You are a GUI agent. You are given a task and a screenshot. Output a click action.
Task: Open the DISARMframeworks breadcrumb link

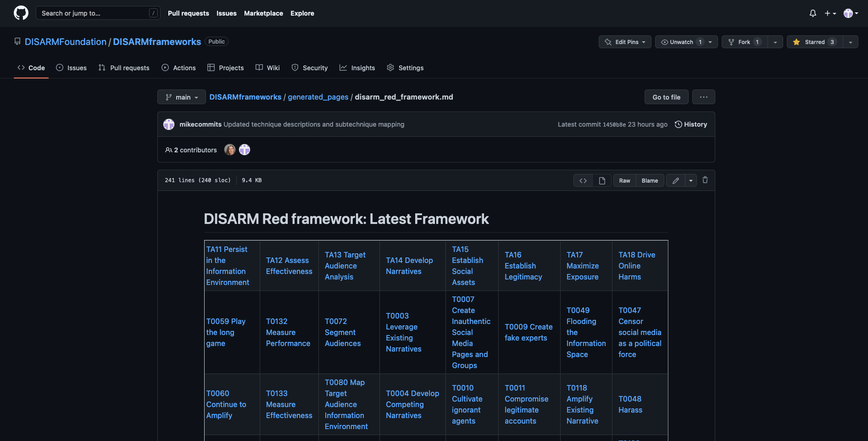[x=245, y=97]
